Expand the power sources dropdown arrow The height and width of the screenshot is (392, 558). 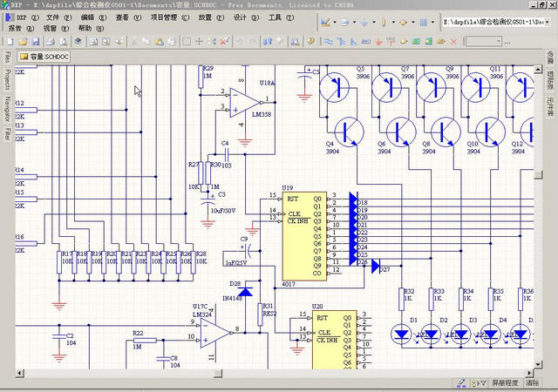(x=374, y=23)
